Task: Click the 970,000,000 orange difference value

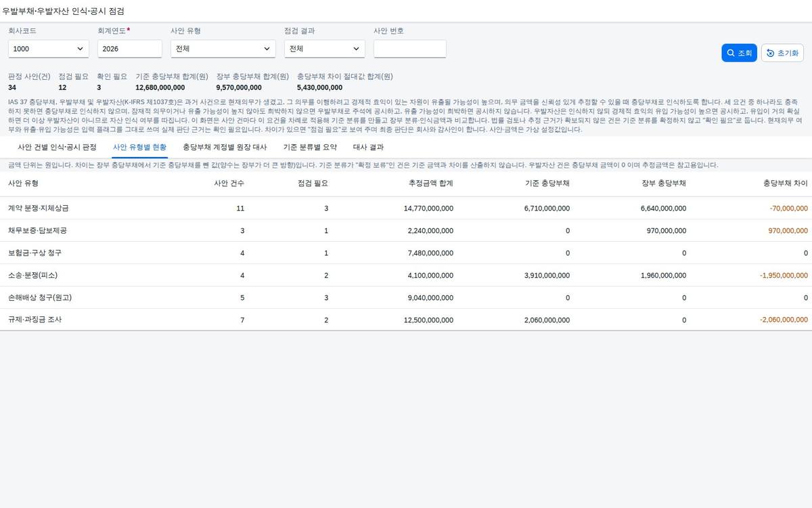Action: pos(788,231)
